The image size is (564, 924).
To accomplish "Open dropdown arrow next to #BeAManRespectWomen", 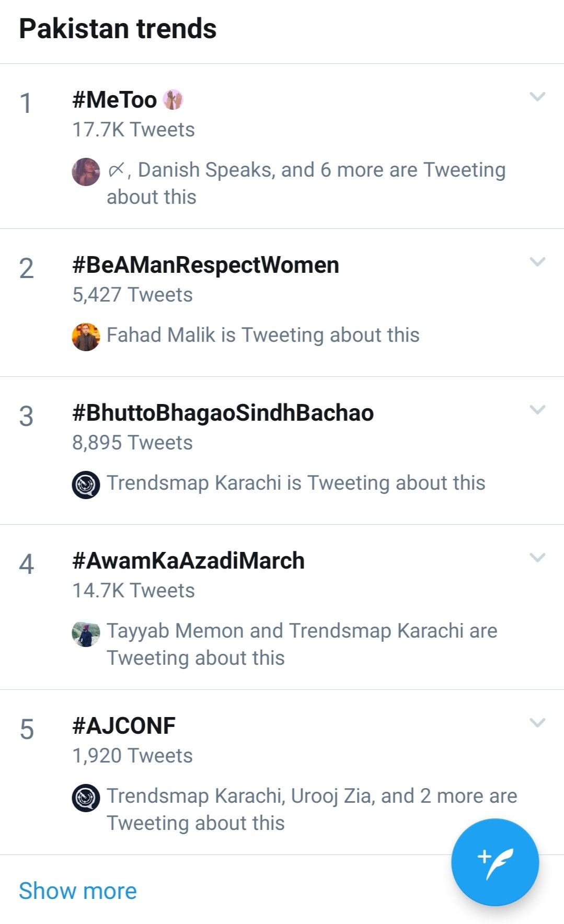I will [537, 262].
